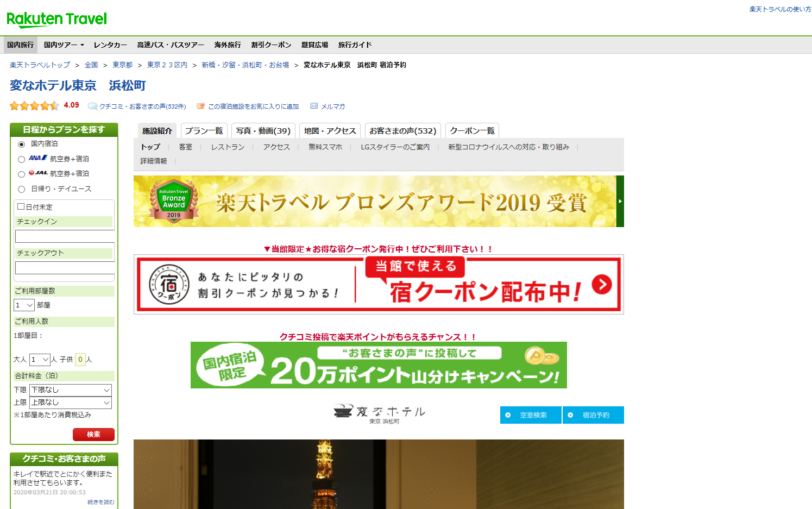
Task: Click the banner's green next arrow
Action: click(620, 201)
